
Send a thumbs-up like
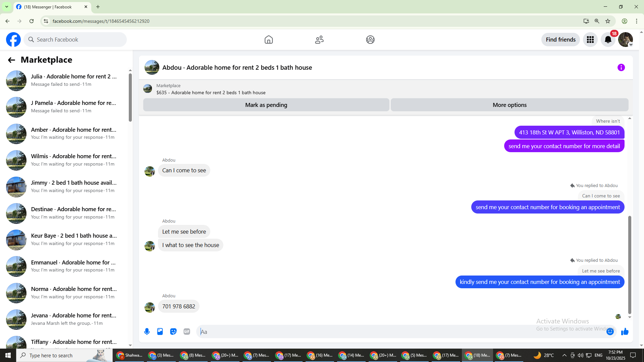click(x=625, y=331)
